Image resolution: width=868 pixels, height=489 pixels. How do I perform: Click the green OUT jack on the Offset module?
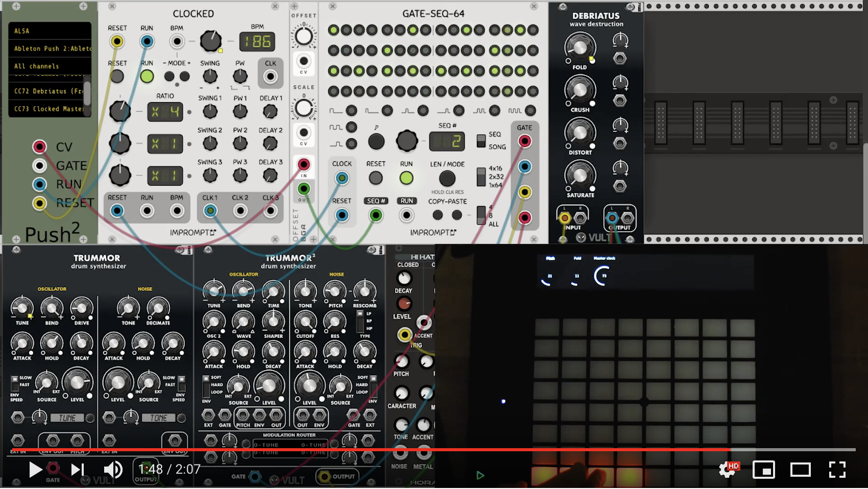[x=304, y=189]
